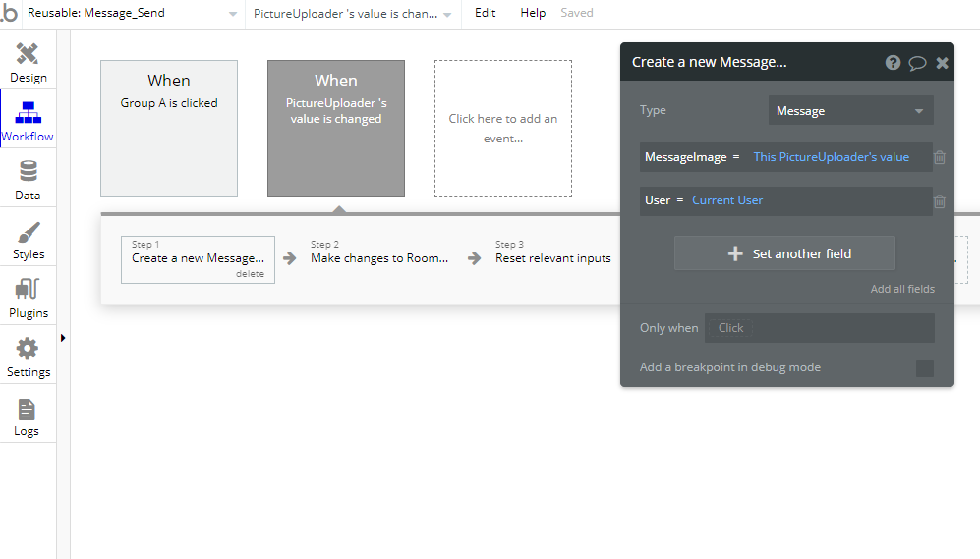The height and width of the screenshot is (559, 980).
Task: Open the Edit menu
Action: [x=485, y=13]
